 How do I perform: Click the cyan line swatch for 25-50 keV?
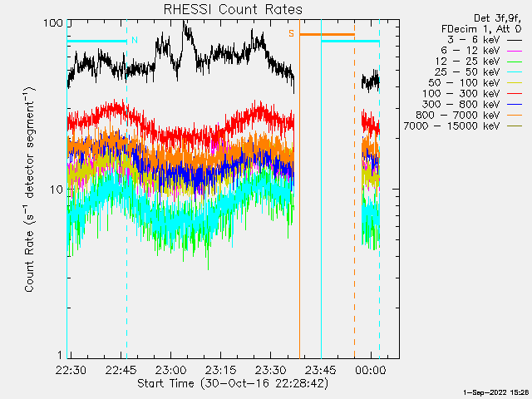pos(514,72)
